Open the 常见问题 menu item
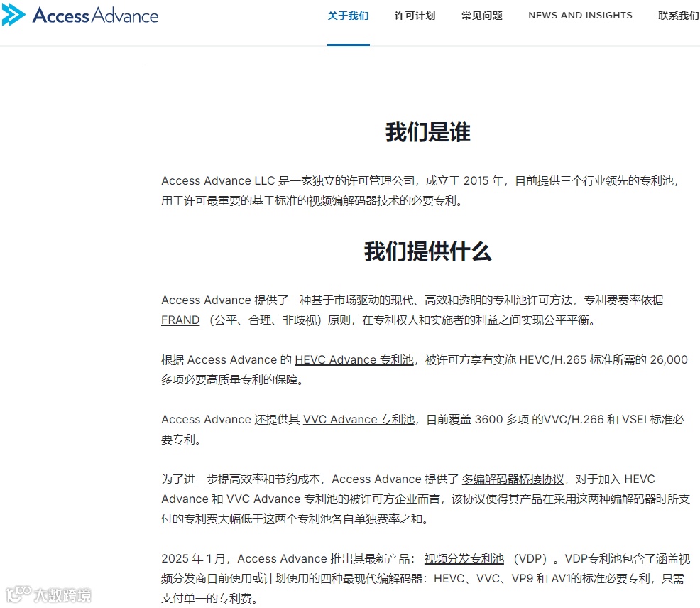The height and width of the screenshot is (608, 700). pyautogui.click(x=482, y=16)
